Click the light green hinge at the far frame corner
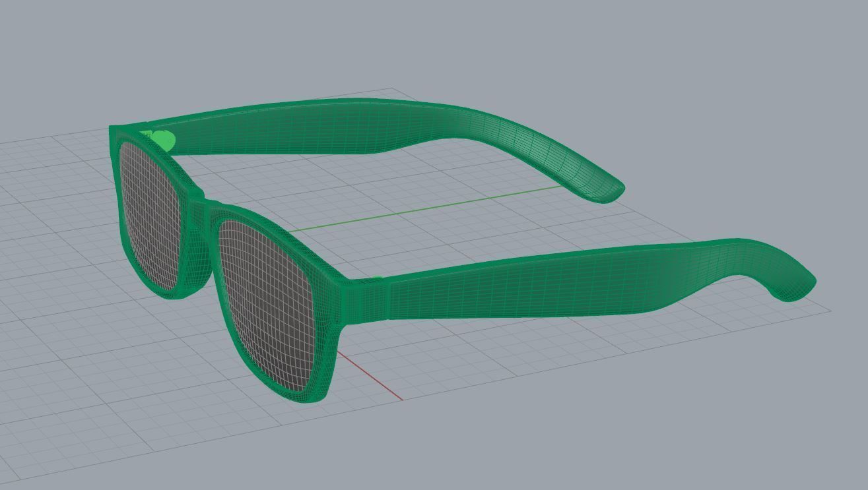 [162, 140]
